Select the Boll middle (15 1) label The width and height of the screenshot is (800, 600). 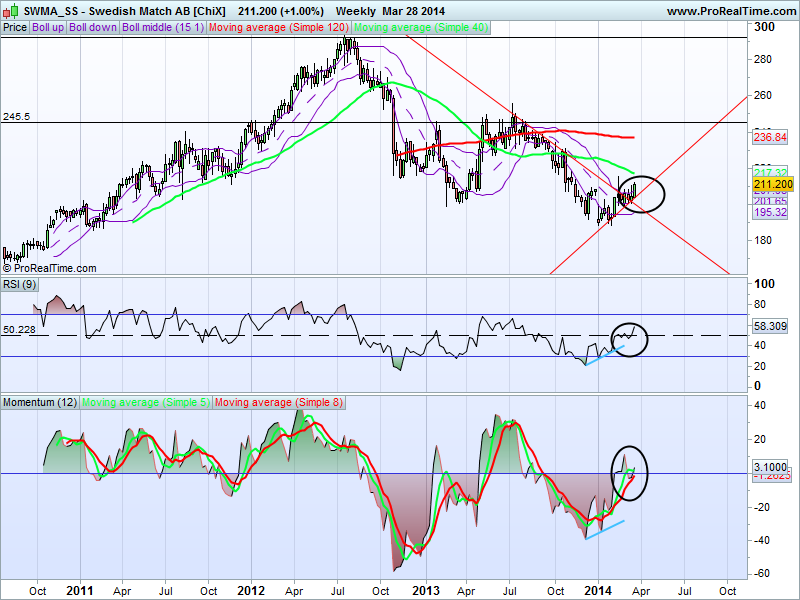(x=163, y=28)
